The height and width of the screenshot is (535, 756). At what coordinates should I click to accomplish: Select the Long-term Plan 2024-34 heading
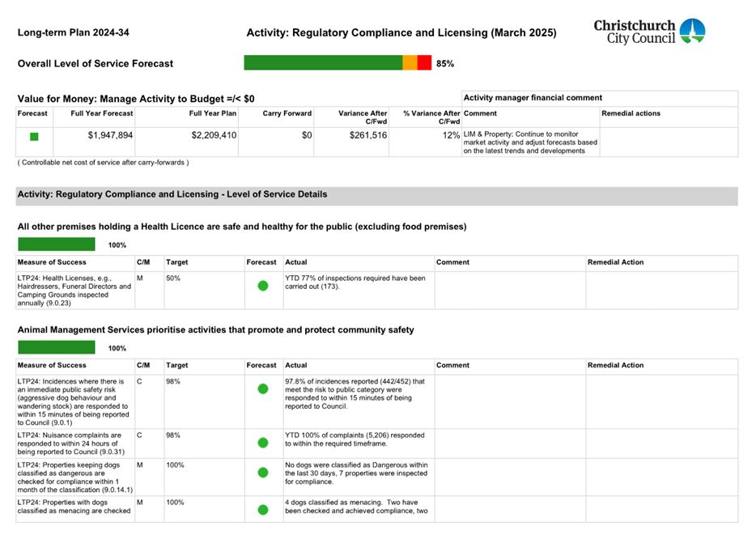74,32
